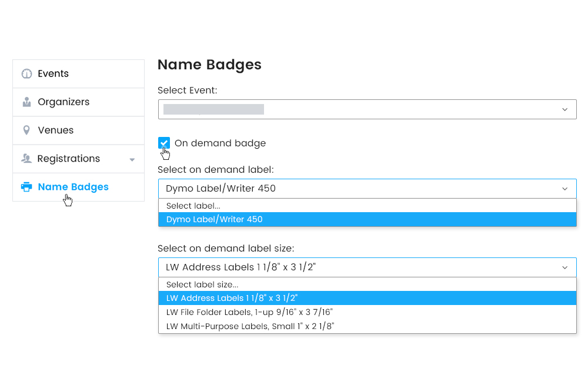Open the Events menu item
Viewport: 588px width, 392px height.
pyautogui.click(x=54, y=74)
